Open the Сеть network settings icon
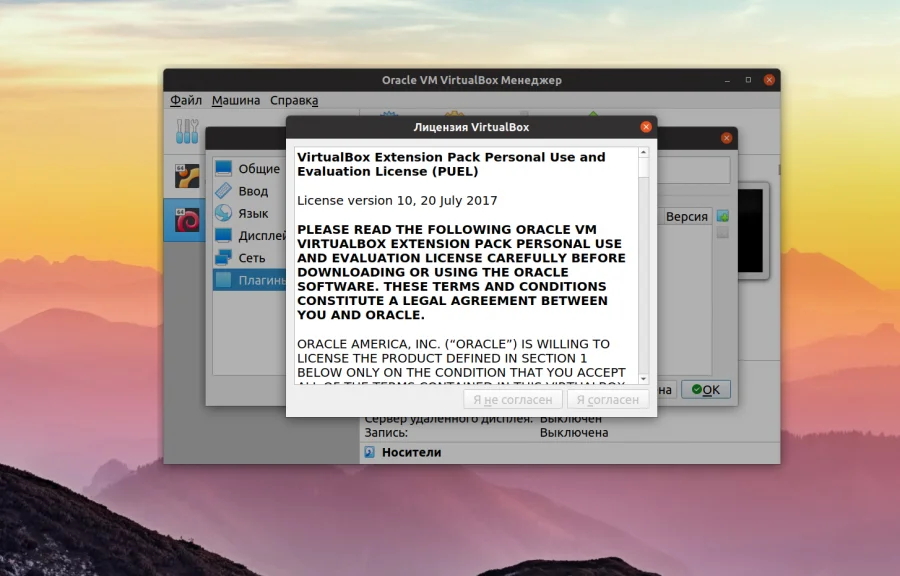 [224, 257]
